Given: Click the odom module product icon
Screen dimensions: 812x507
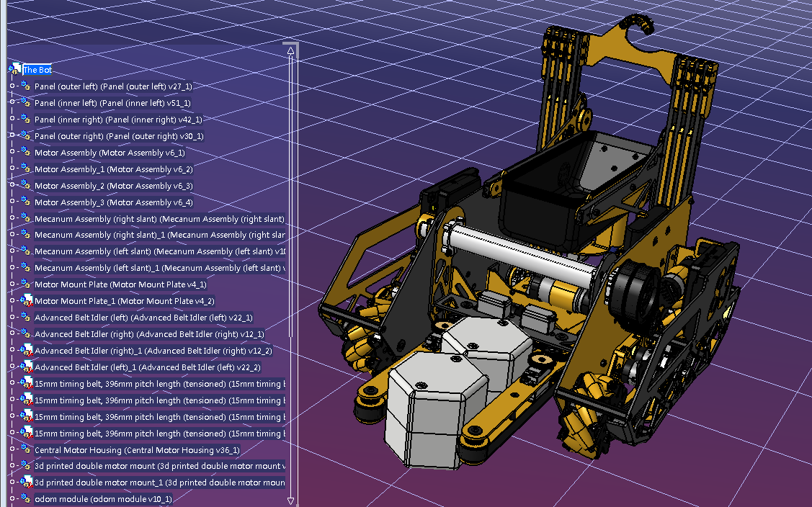Looking at the screenshot, I should coord(25,498).
